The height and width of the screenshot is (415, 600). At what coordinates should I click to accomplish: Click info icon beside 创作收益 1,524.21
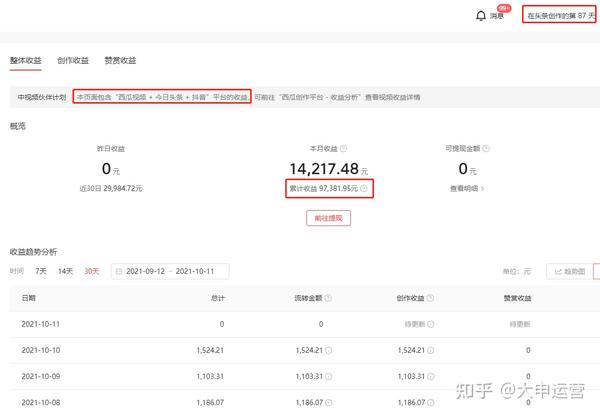coord(430,350)
